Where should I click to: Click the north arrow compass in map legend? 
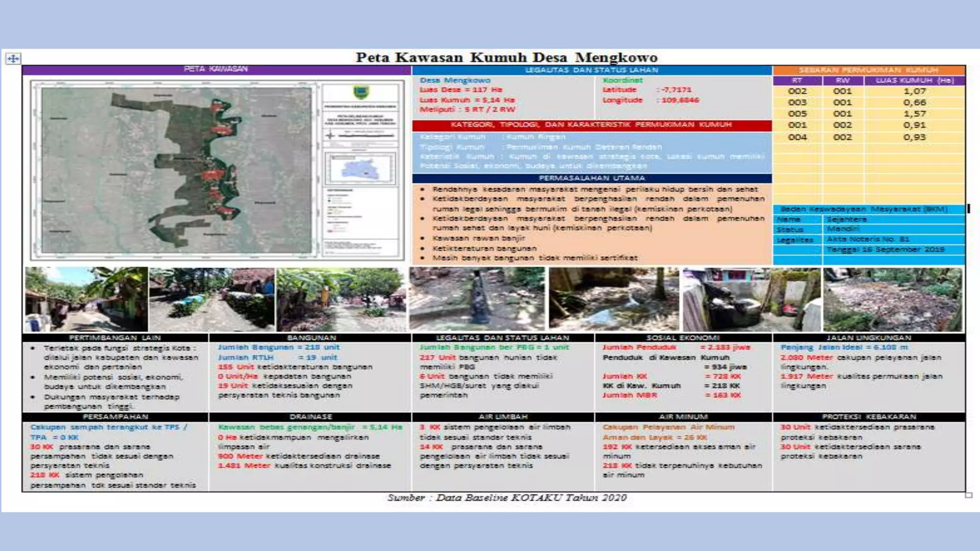click(x=330, y=135)
